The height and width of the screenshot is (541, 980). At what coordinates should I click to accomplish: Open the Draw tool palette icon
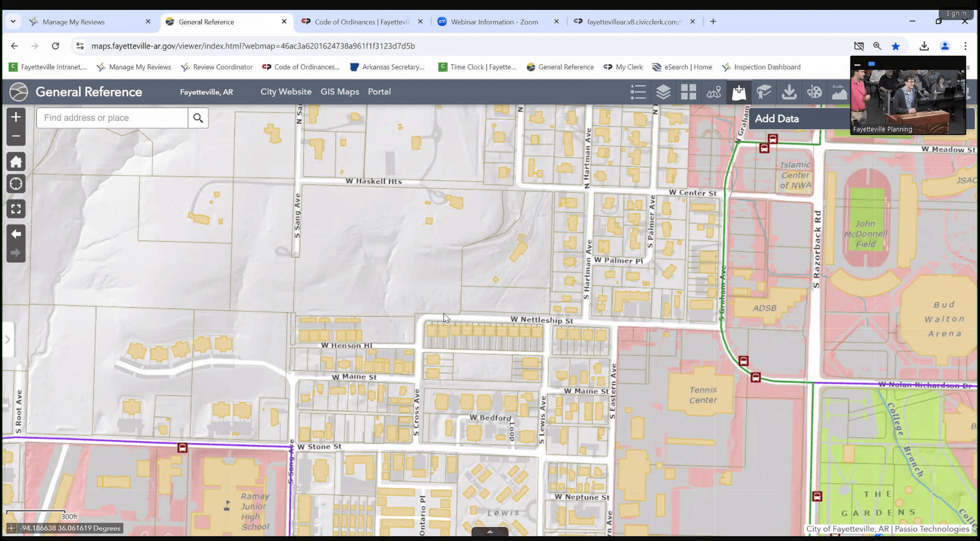[814, 91]
